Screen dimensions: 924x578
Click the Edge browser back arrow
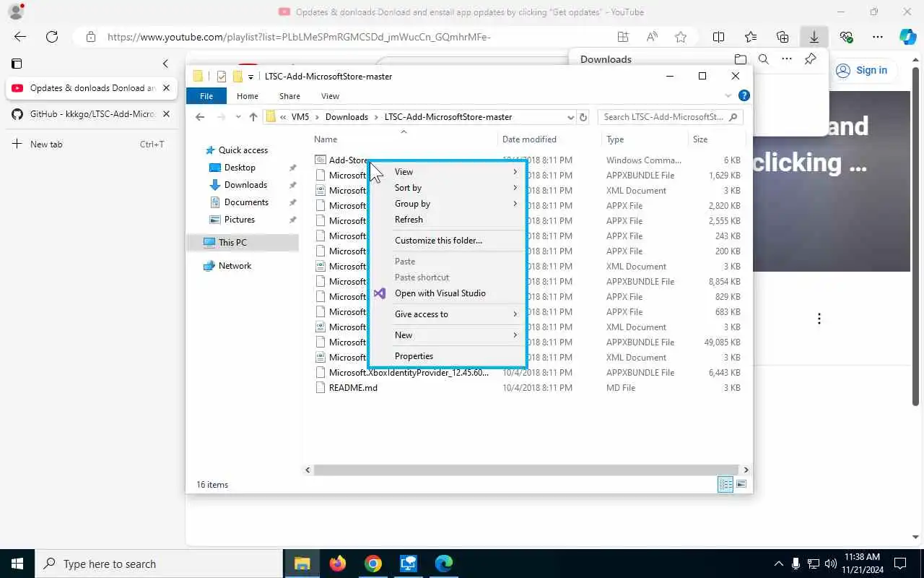(x=20, y=37)
